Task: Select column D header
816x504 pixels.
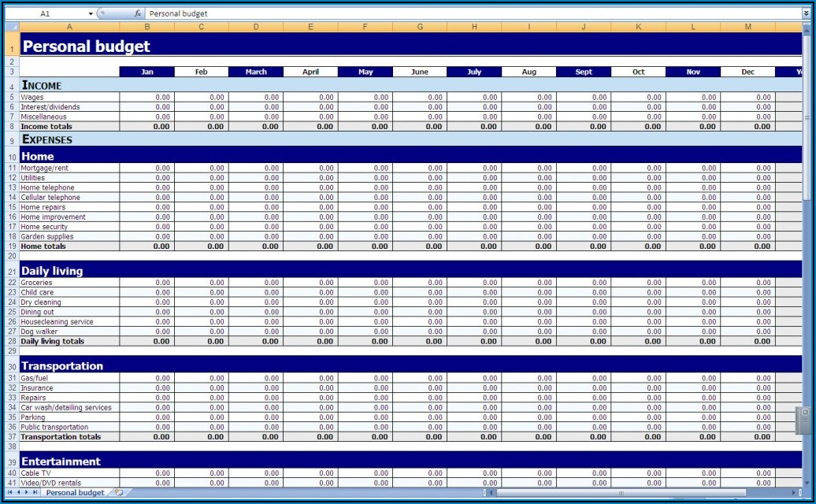Action: coord(255,27)
